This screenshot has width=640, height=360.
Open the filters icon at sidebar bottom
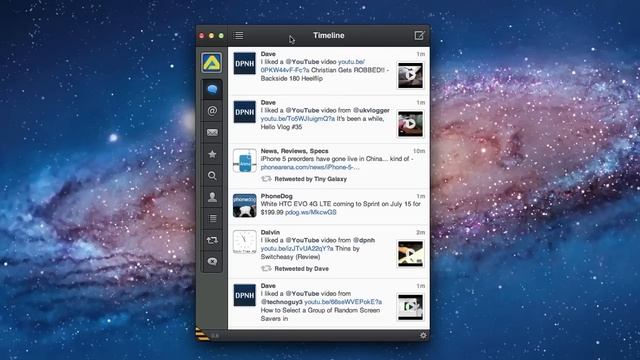[212, 262]
